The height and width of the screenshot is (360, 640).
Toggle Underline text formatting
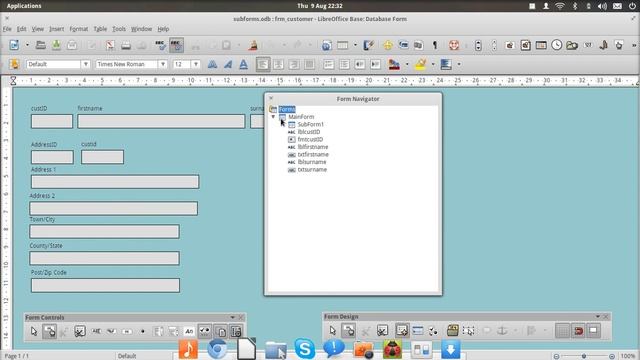[x=243, y=64]
